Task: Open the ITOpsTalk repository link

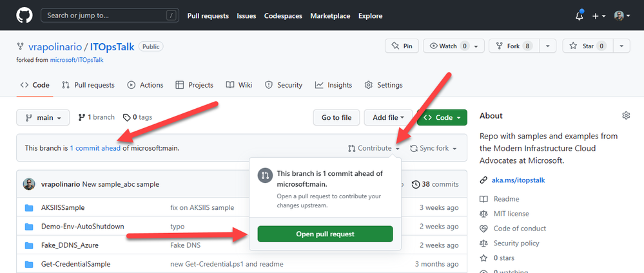Action: tap(112, 47)
